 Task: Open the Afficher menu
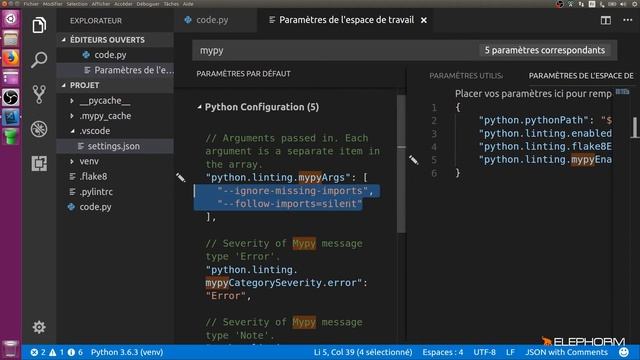pyautogui.click(x=101, y=4)
